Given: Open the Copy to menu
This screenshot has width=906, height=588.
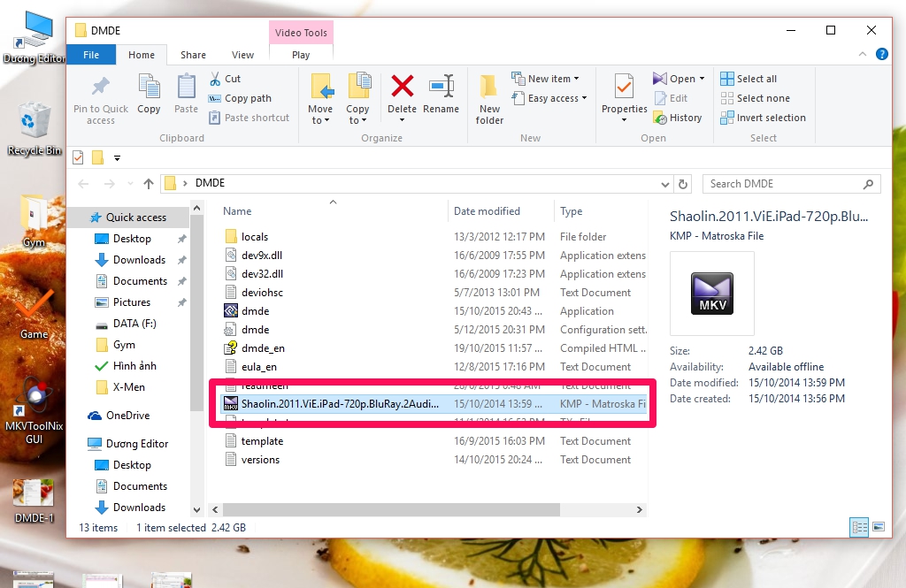Looking at the screenshot, I should [357, 99].
